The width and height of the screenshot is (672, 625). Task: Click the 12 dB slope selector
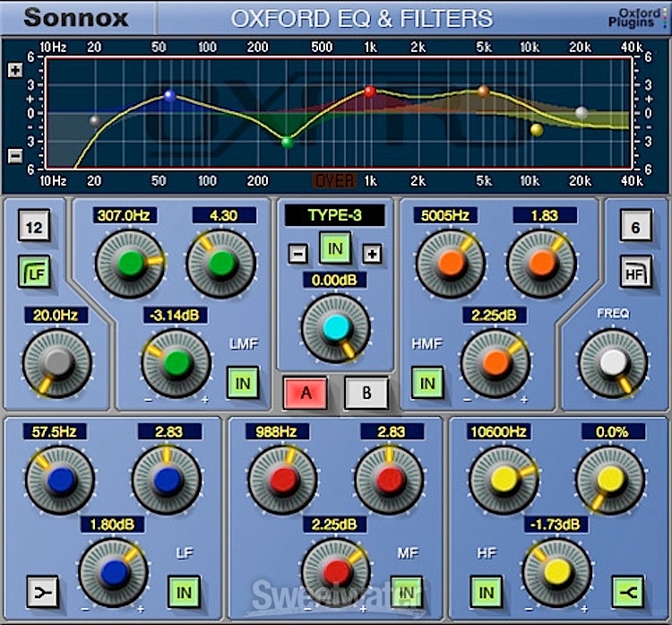[34, 229]
